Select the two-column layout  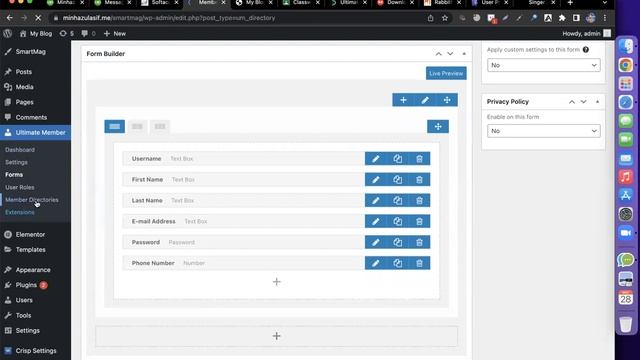137,127
